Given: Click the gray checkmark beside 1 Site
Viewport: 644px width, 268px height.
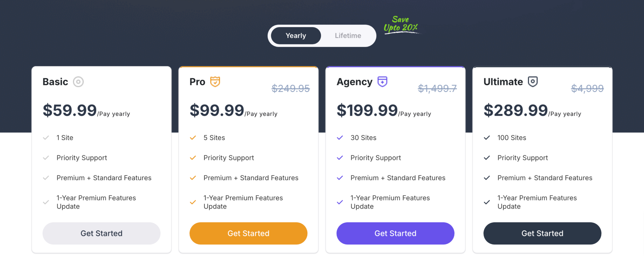Looking at the screenshot, I should (46, 137).
